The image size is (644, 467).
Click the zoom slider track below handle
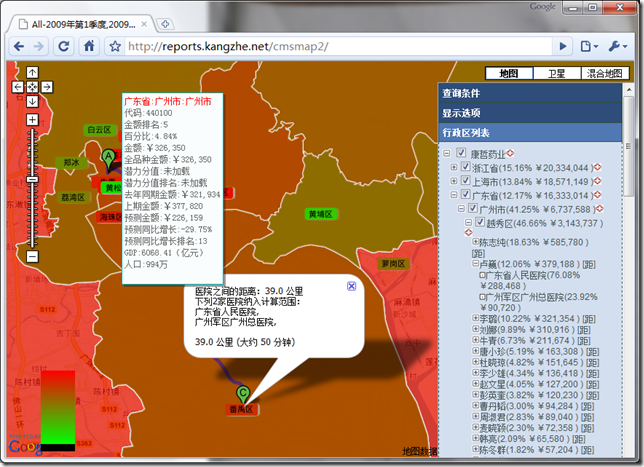pyautogui.click(x=32, y=216)
